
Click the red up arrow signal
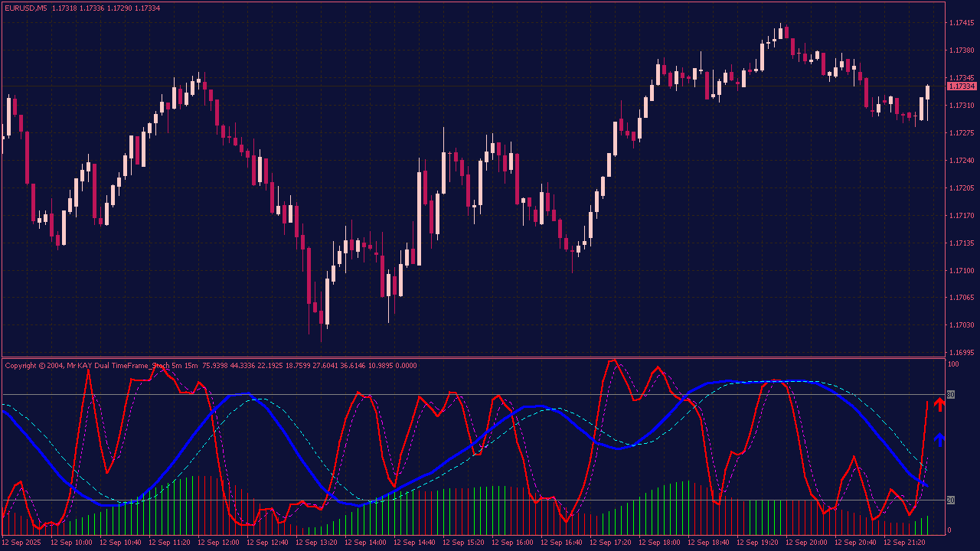click(x=939, y=405)
